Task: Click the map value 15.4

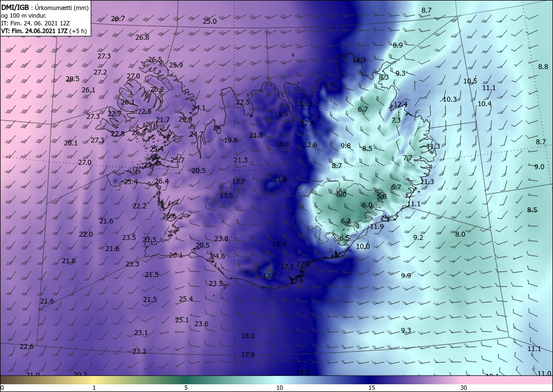Action: (x=279, y=244)
